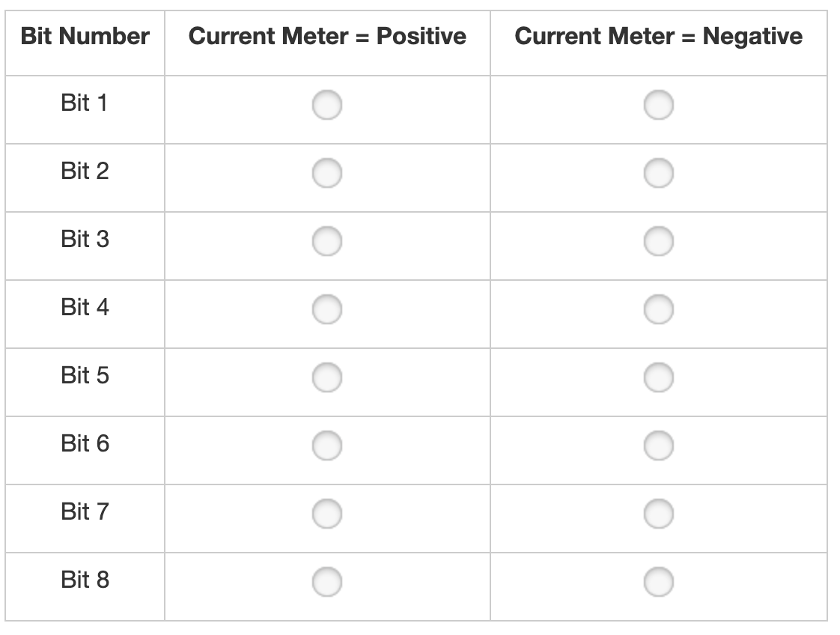Click the Bit Number column header
Viewport: 840px width, 635px height.
pos(85,36)
